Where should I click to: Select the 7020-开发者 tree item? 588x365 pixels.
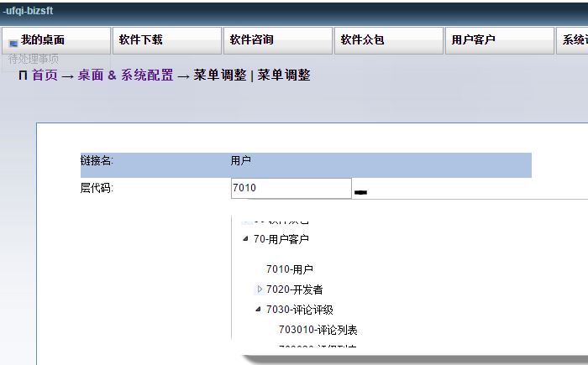pyautogui.click(x=295, y=289)
